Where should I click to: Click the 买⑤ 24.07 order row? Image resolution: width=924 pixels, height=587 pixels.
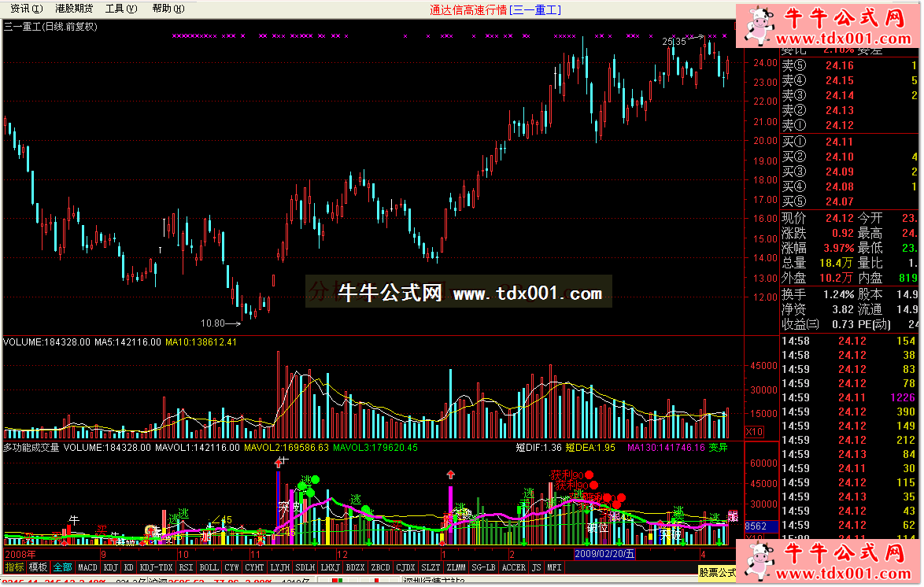point(849,201)
